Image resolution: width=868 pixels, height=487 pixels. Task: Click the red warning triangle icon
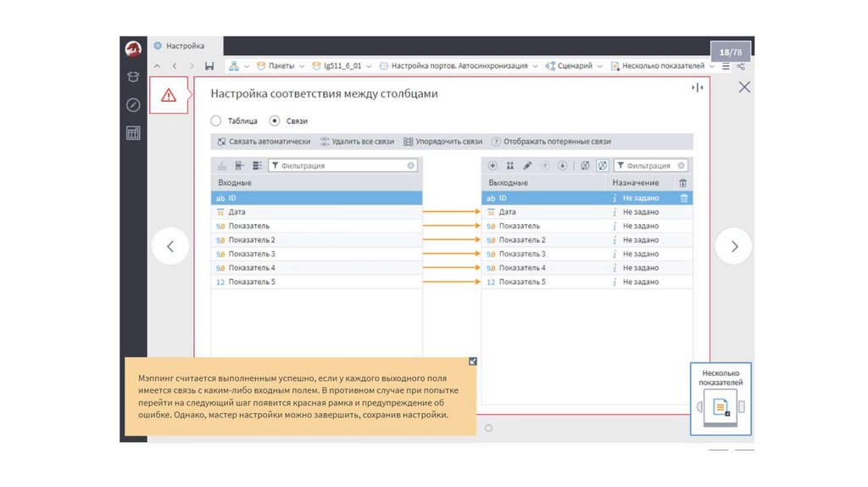pos(169,95)
